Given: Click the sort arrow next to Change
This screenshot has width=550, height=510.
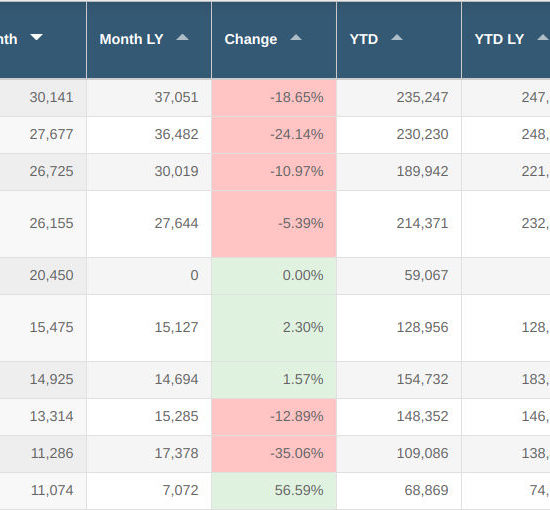Looking at the screenshot, I should [x=296, y=37].
